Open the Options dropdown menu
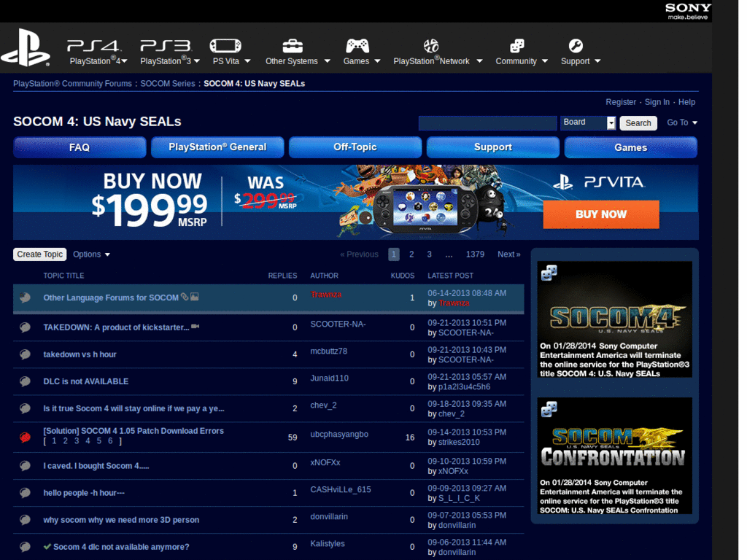This screenshot has height=560, width=747. [91, 254]
